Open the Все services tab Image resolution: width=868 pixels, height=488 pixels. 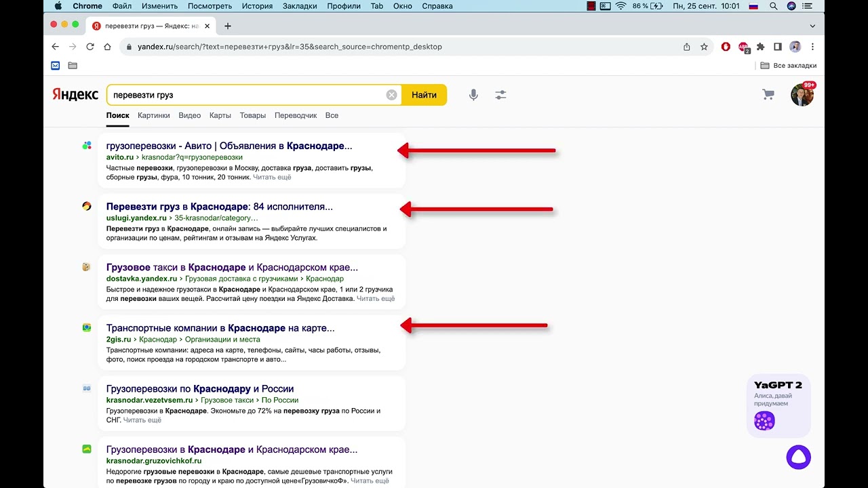[x=332, y=115]
